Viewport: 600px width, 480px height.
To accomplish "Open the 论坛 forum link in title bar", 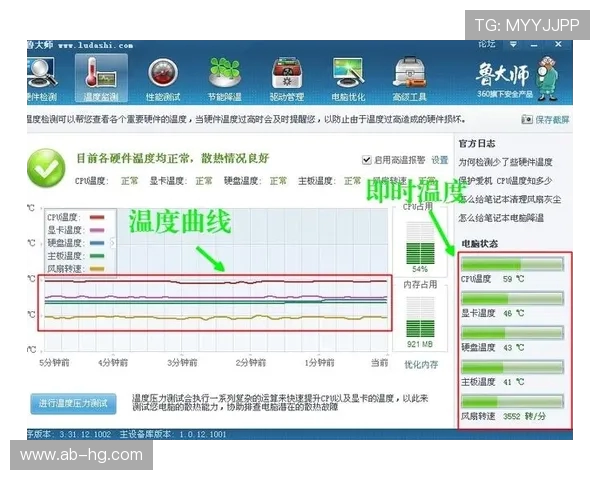I will click(x=487, y=45).
